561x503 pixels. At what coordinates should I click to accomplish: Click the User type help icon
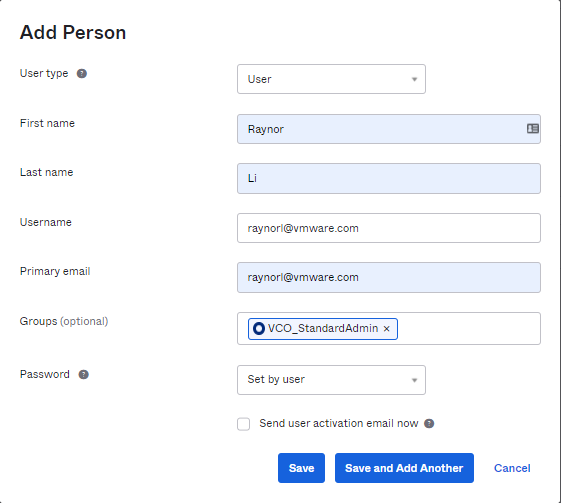pyautogui.click(x=82, y=73)
